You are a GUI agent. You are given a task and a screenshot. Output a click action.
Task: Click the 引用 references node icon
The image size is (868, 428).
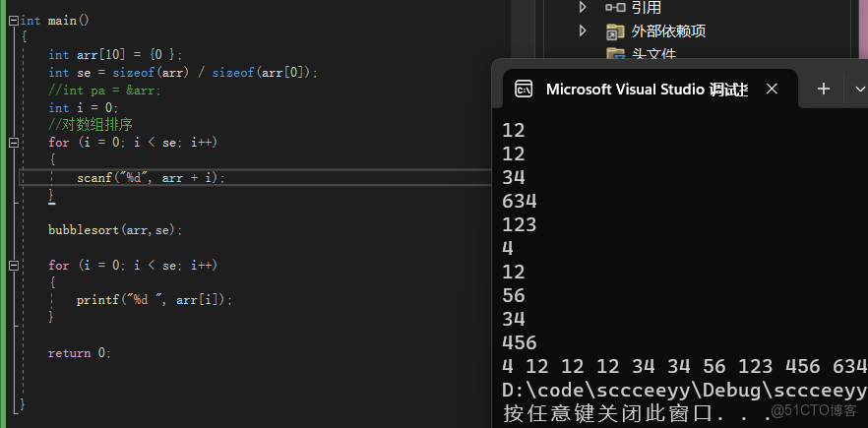[x=616, y=7]
